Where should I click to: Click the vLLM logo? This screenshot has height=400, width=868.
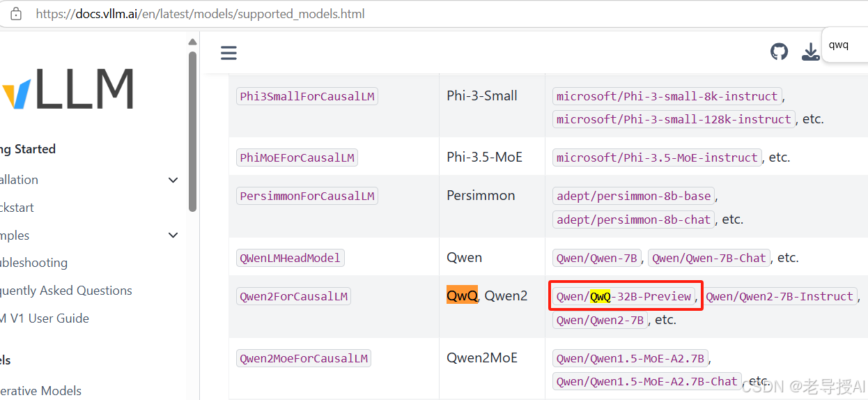tap(68, 89)
